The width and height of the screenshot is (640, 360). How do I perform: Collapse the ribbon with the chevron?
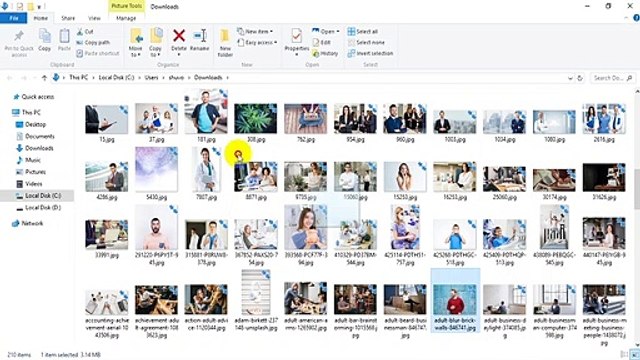coord(627,18)
